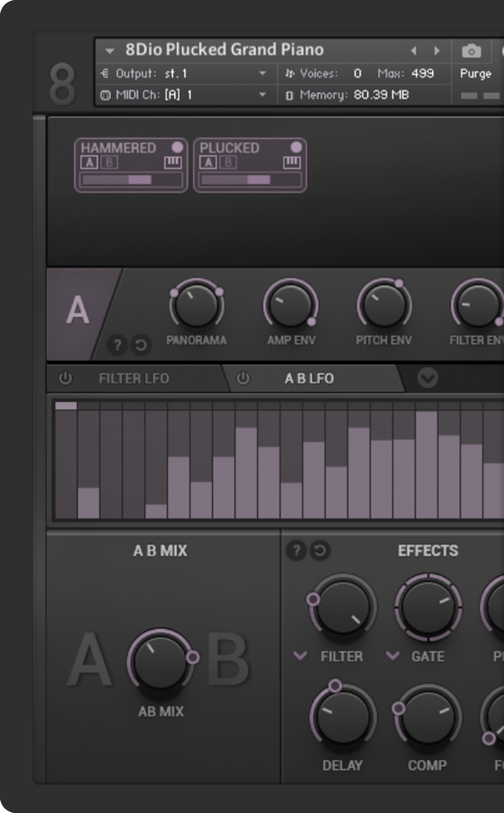Screen dimensions: 504x813
Task: Toggle the FILTER LFO power button
Action: pyautogui.click(x=65, y=379)
